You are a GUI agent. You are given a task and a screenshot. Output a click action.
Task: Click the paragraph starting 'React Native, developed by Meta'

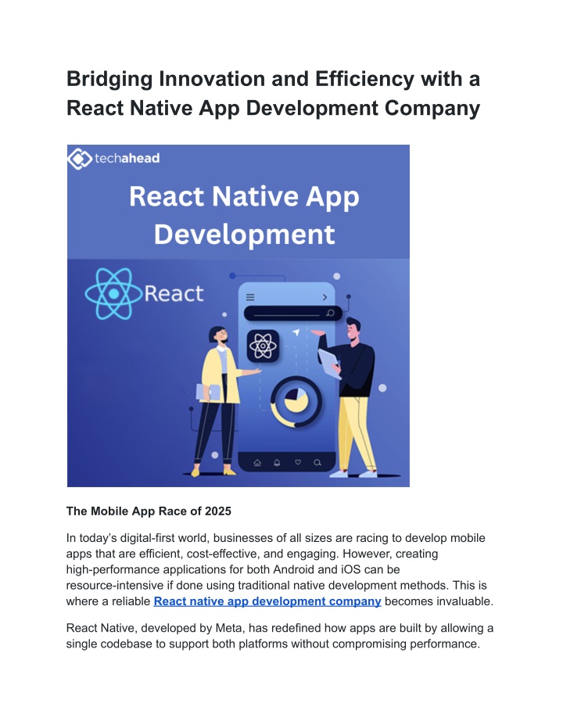(280, 636)
